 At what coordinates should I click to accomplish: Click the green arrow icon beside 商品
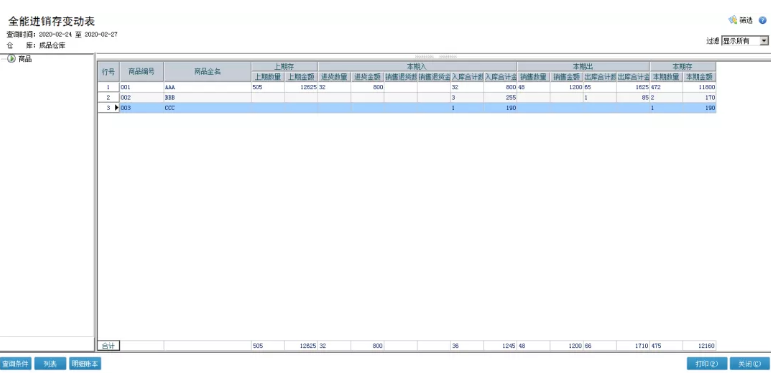click(x=11, y=59)
